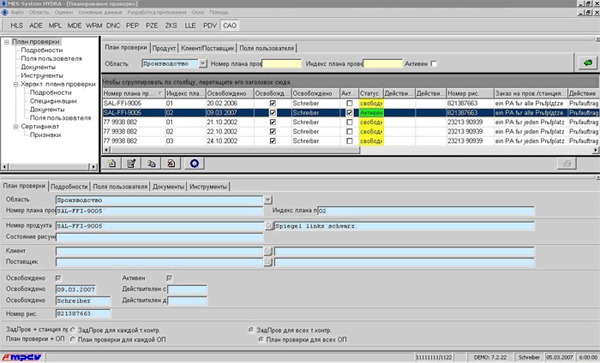Click the greyed printer icon
The width and height of the screenshot is (600, 363).
(567, 164)
